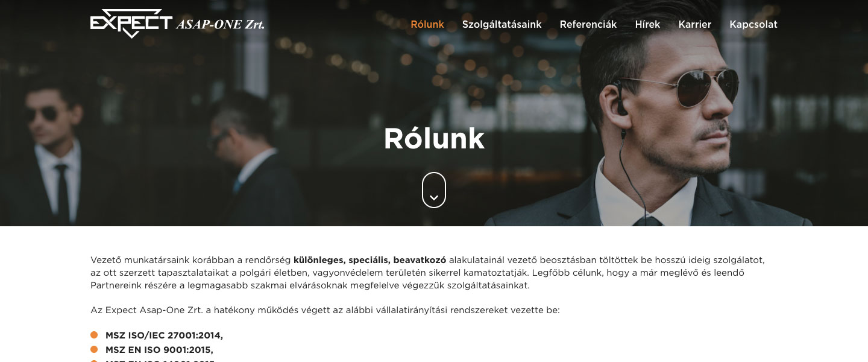Click the partially visible third orange bullet

pos(94,361)
